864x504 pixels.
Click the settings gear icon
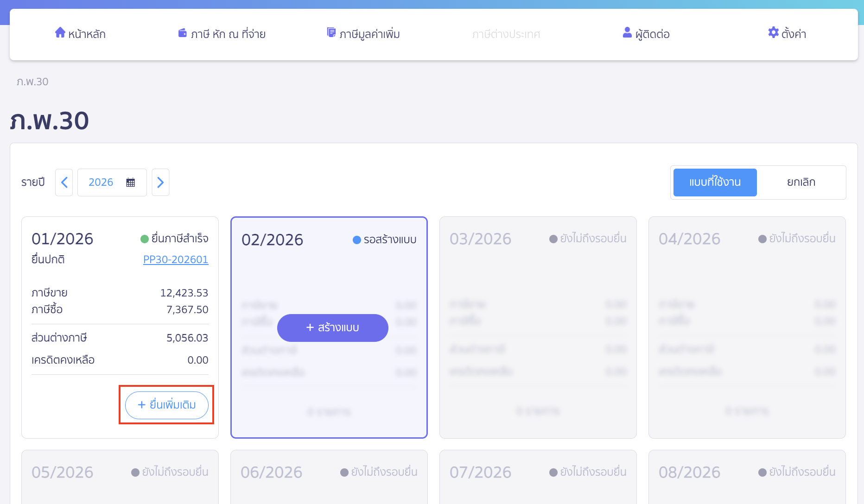(773, 32)
